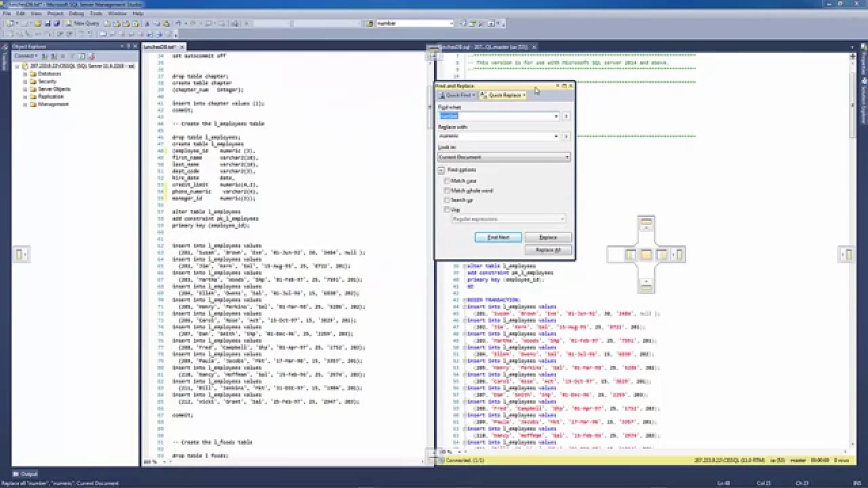The width and height of the screenshot is (868, 488).
Task: Open Find what expression builder arrow
Action: pos(566,116)
